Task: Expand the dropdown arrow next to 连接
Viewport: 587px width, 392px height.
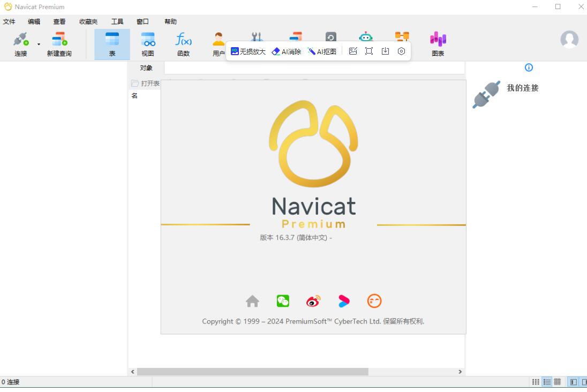Action: [38, 43]
